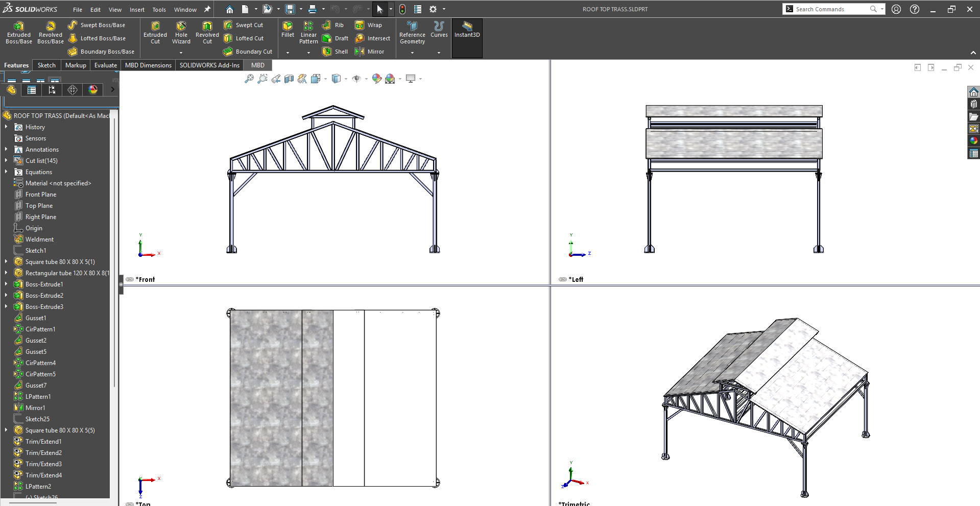The width and height of the screenshot is (980, 506).
Task: Open the ConfigurationManager tab icon
Action: (x=52, y=90)
